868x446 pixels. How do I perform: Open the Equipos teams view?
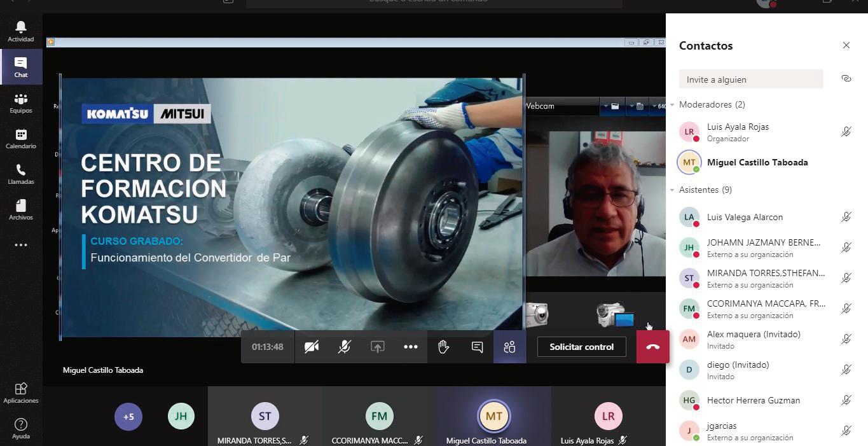point(21,102)
